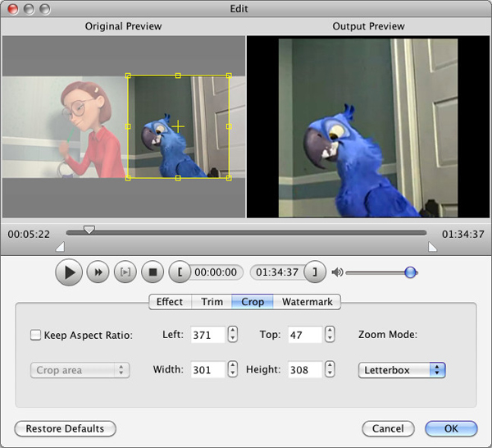Click the Top value stepper

tap(330, 334)
